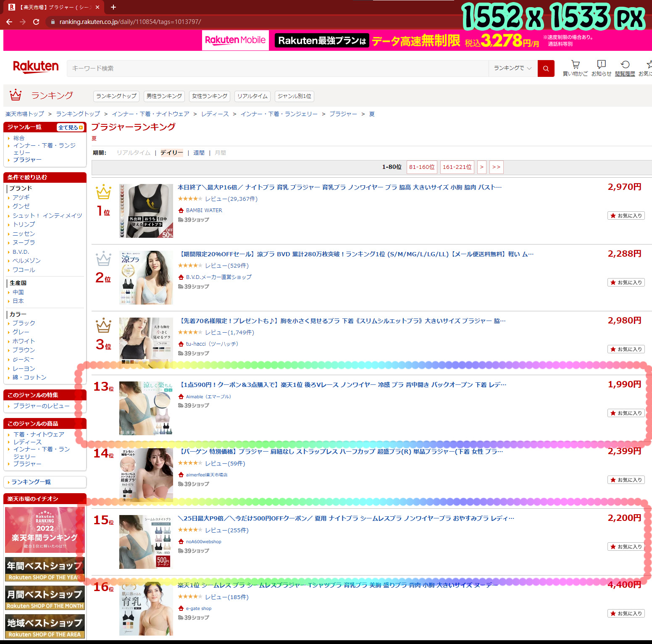The height and width of the screenshot is (644, 652).
Task: Open the 月間ベストショップ banner
Action: pyautogui.click(x=45, y=598)
